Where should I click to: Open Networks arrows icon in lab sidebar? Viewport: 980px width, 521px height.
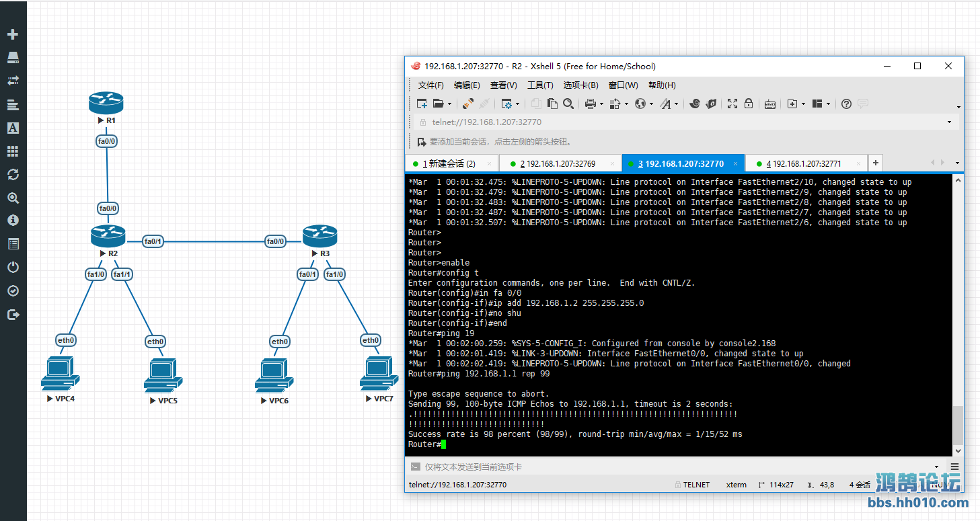(13, 81)
